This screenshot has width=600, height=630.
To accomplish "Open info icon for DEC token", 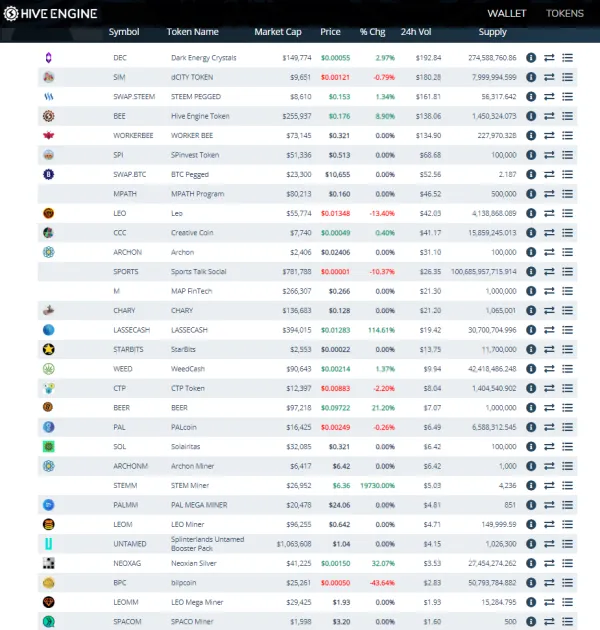I will click(x=531, y=58).
